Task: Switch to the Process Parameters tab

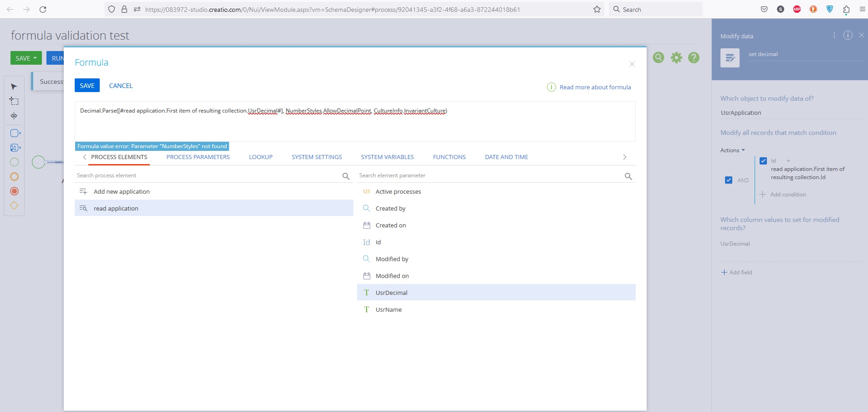Action: pyautogui.click(x=198, y=157)
